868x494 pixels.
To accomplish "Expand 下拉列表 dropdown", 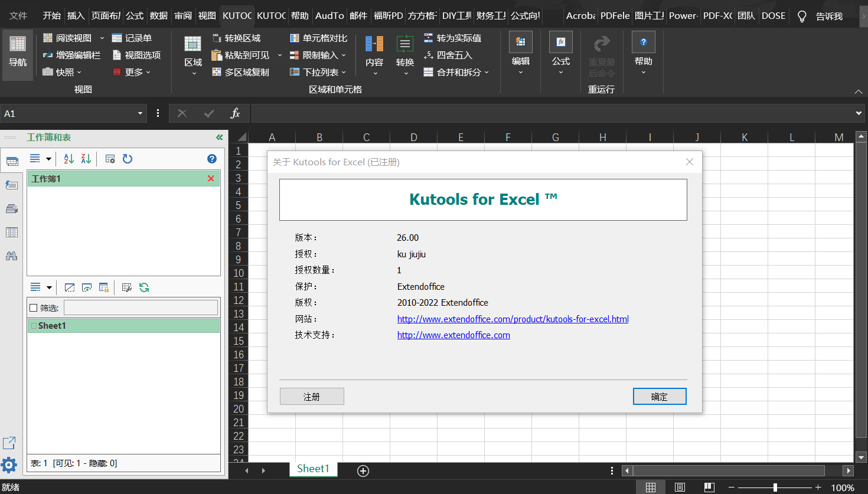I will pyautogui.click(x=344, y=72).
